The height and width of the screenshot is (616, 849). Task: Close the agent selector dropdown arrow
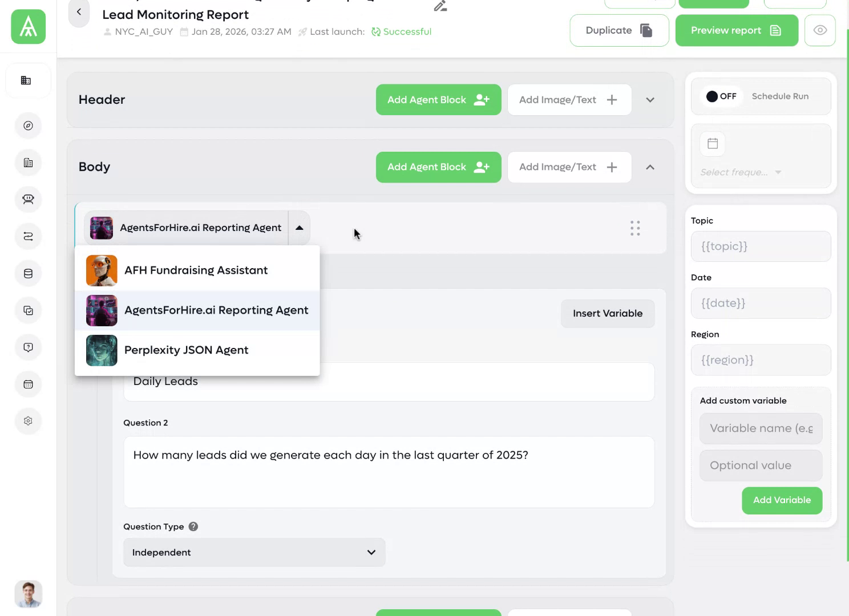[299, 228]
